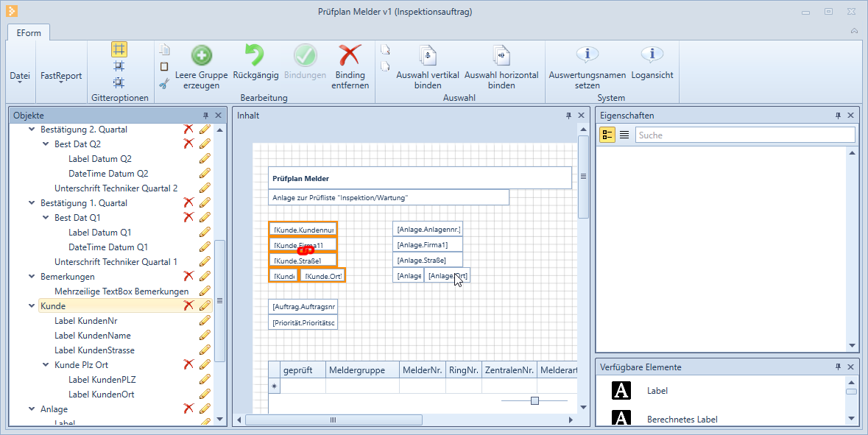868x435 pixels.
Task: Toggle categorized view in Eigenschaften panel
Action: click(x=607, y=135)
